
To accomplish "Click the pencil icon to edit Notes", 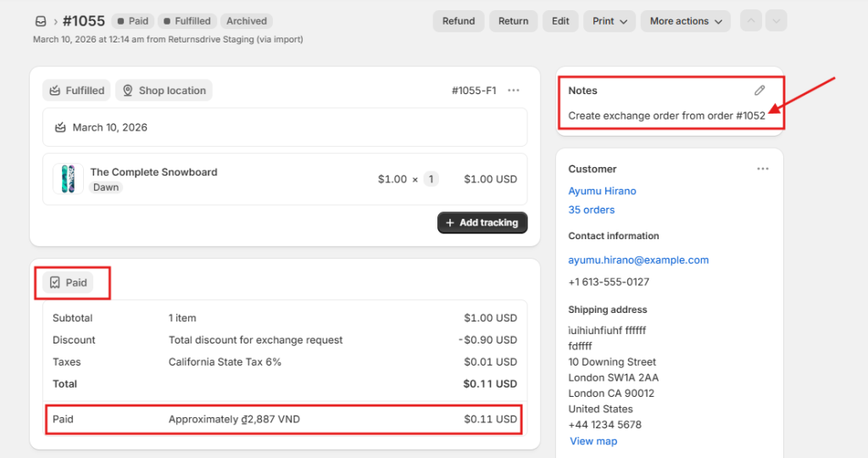I will click(x=759, y=91).
